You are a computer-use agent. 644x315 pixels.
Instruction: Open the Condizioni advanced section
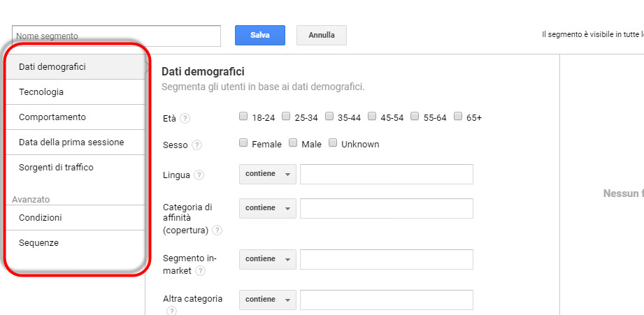point(75,217)
